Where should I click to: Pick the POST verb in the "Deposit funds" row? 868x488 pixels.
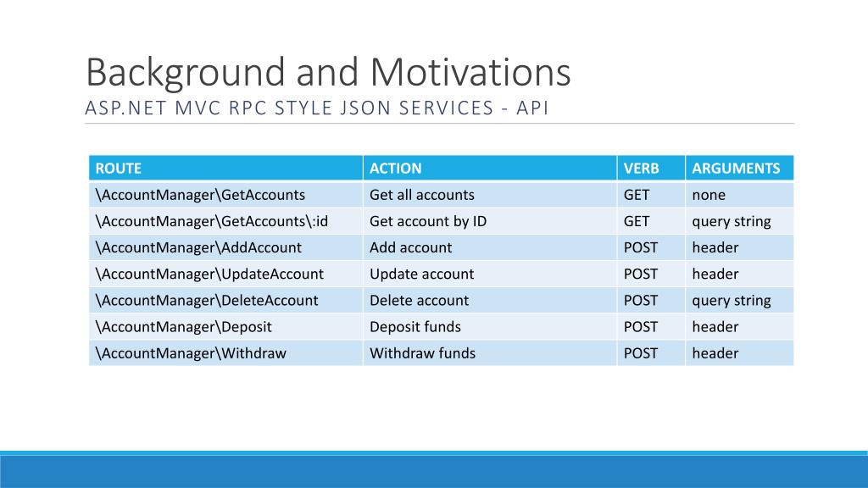tap(651, 326)
